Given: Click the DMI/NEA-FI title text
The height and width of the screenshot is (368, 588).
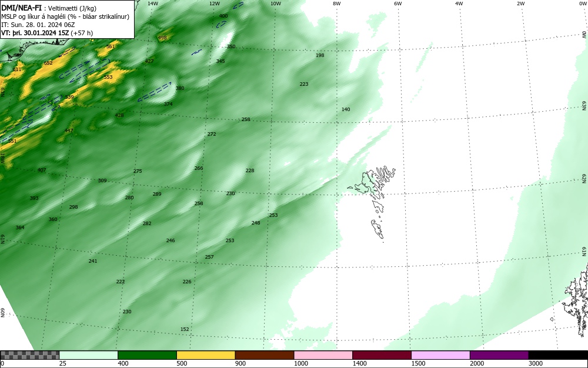Looking at the screenshot, I should pyautogui.click(x=20, y=8).
